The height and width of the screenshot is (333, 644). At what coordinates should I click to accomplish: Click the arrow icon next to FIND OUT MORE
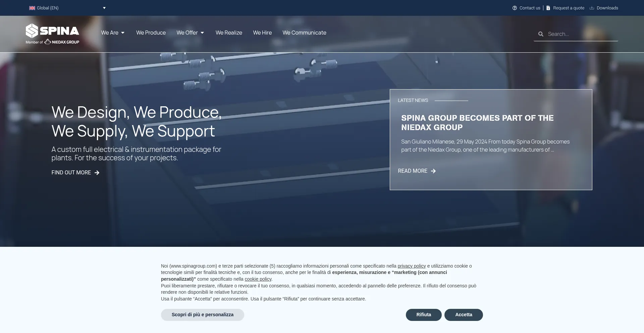(x=97, y=173)
